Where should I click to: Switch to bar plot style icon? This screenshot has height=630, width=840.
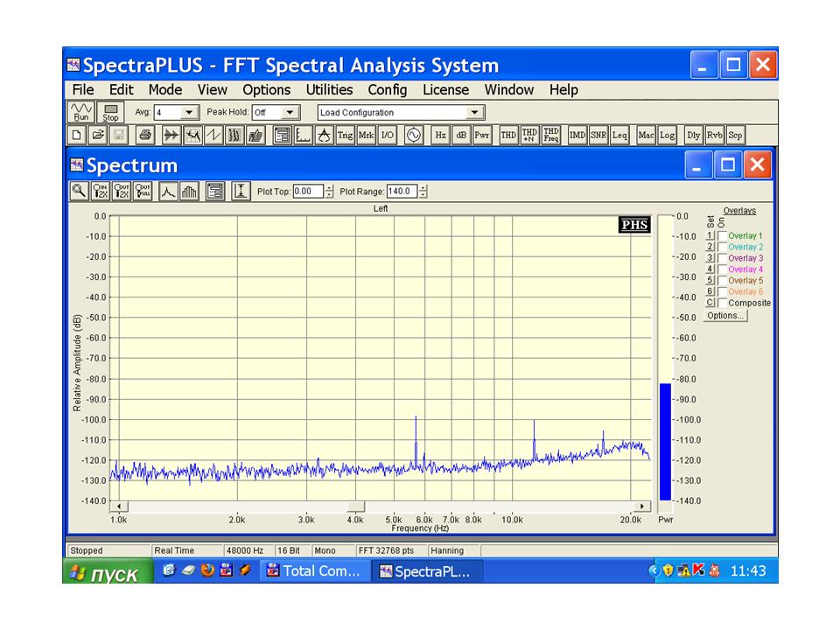[189, 192]
